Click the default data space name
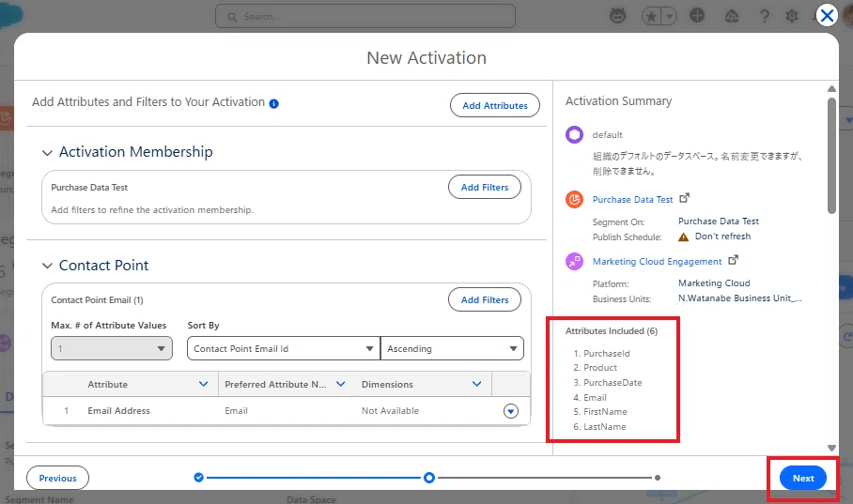 pos(607,135)
